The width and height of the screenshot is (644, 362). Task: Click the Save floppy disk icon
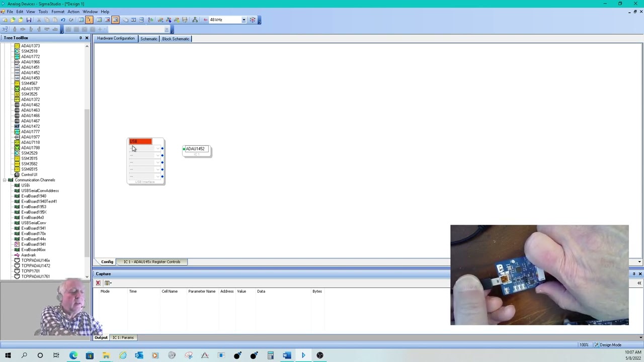(x=29, y=20)
